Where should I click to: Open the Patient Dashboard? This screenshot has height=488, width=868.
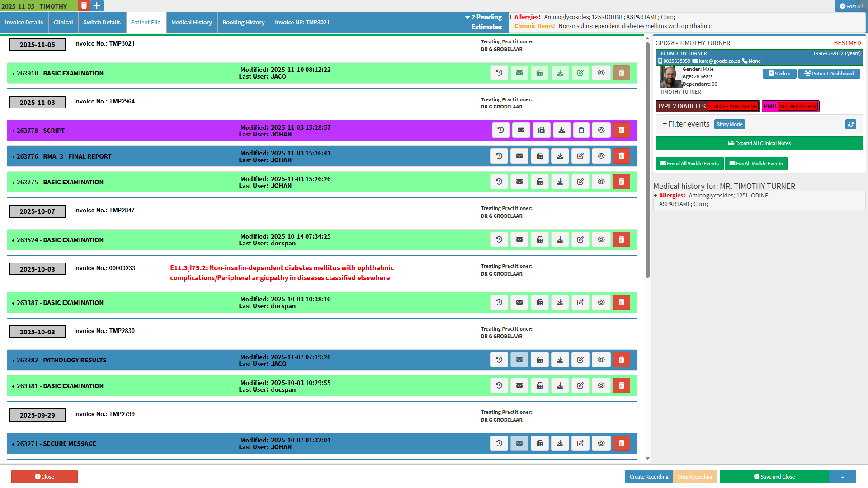point(829,74)
